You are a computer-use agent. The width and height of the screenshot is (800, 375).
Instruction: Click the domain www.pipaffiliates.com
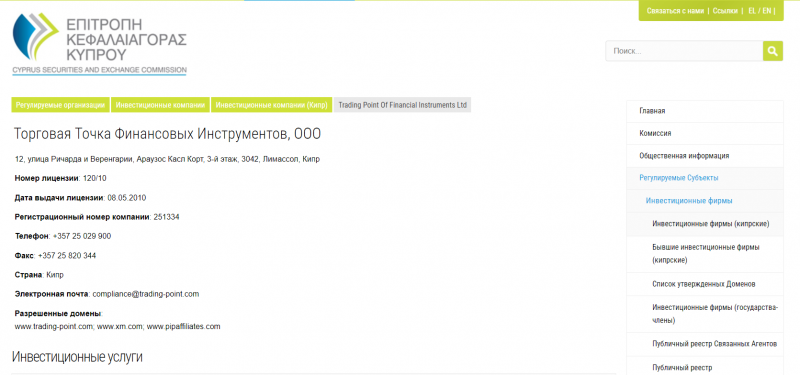pyautogui.click(x=184, y=327)
